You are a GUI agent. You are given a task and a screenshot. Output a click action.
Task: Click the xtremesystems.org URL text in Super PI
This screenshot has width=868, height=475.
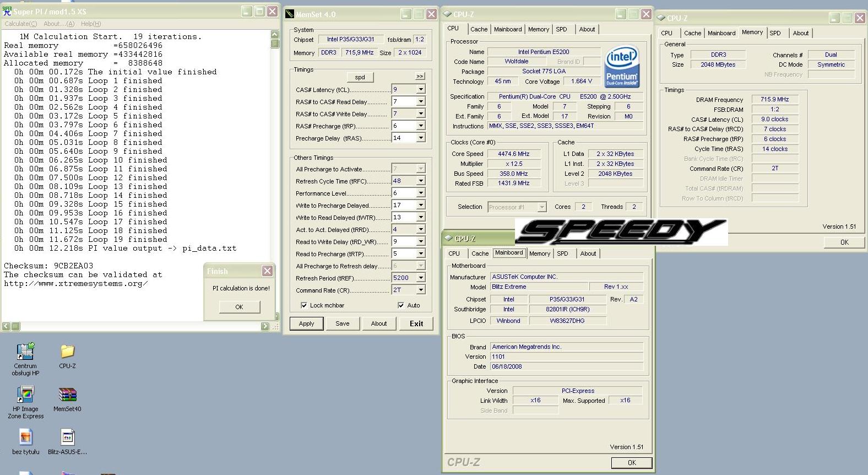(x=76, y=284)
